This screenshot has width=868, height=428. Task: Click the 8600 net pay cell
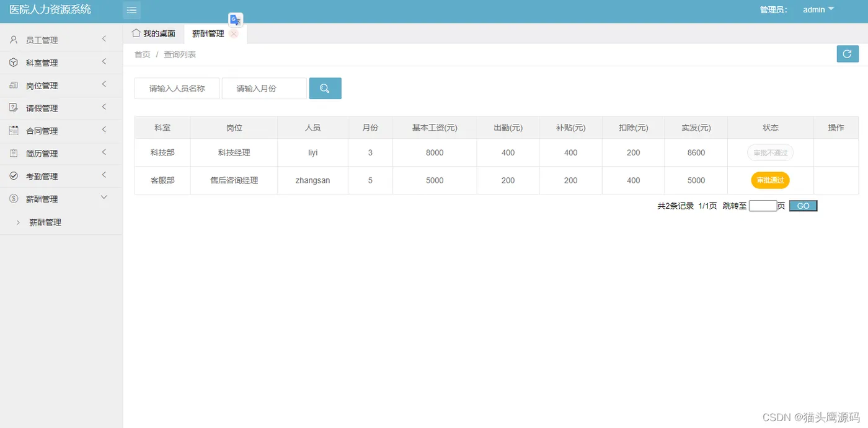click(x=696, y=152)
